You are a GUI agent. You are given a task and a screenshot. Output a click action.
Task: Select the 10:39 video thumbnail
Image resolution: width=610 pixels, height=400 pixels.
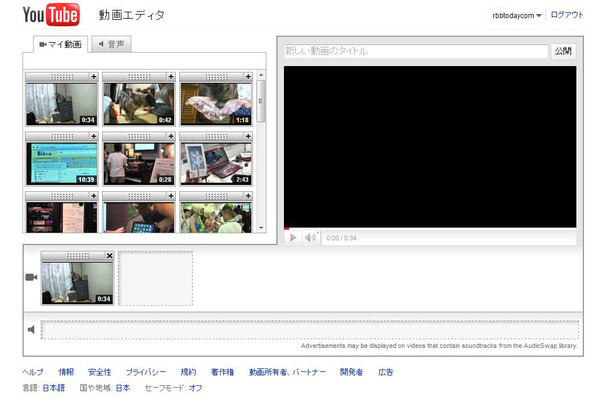(x=61, y=163)
